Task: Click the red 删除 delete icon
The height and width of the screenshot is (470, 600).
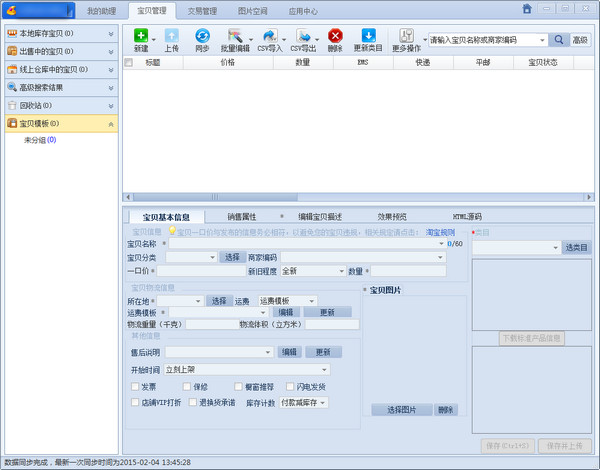Action: pos(335,37)
